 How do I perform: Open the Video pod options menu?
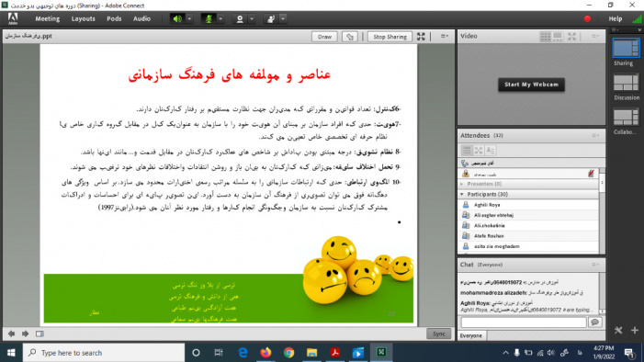point(594,36)
